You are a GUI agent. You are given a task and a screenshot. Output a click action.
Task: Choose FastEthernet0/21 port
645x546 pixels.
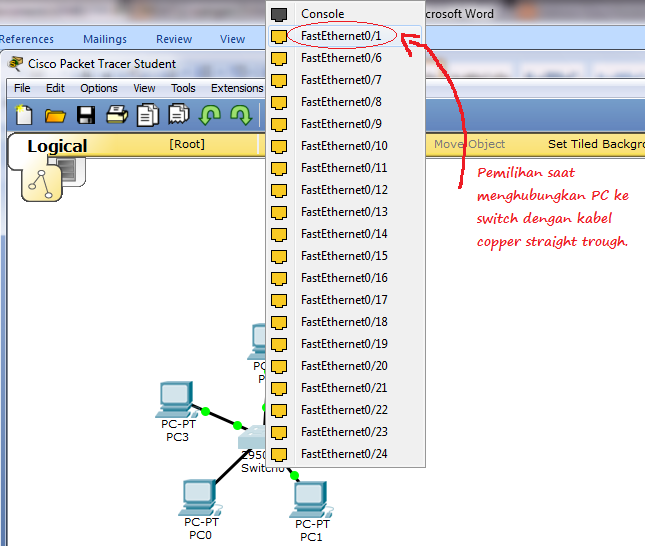(x=346, y=388)
